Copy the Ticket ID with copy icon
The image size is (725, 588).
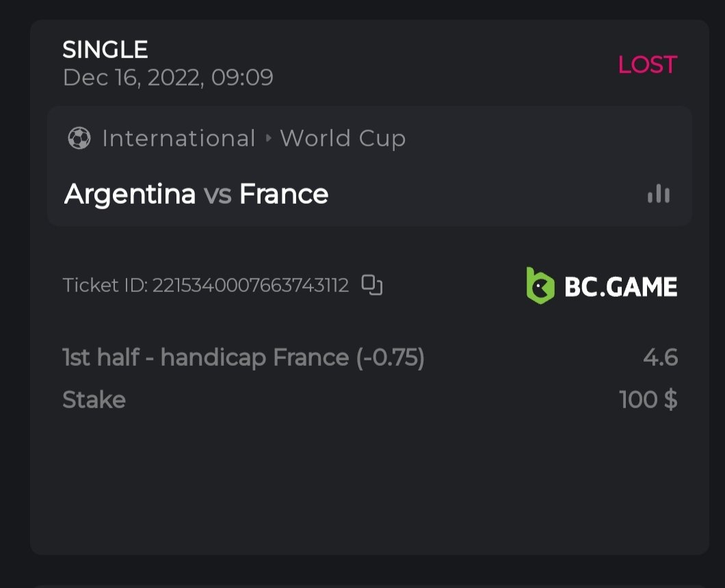point(372,285)
